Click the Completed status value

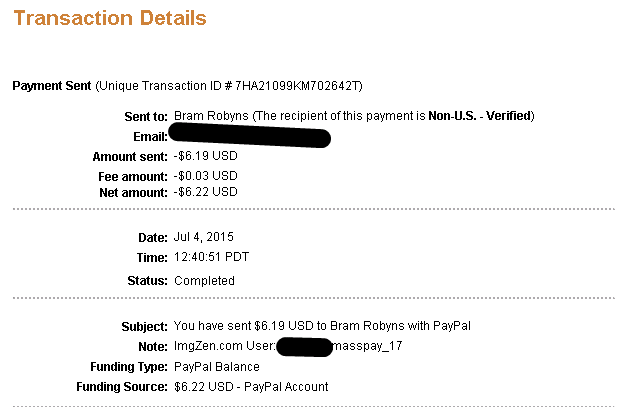204,281
